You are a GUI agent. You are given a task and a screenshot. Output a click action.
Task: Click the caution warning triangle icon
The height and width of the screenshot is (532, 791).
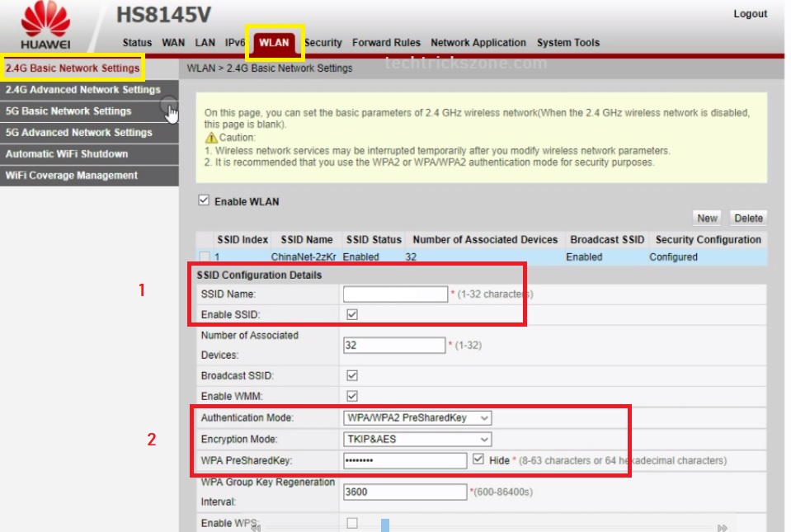[211, 138]
